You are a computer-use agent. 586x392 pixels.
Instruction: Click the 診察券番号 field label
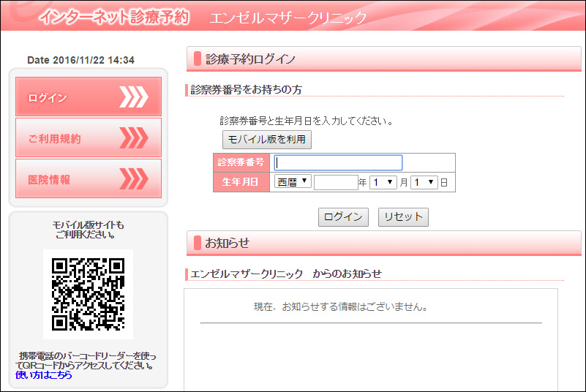tap(241, 162)
